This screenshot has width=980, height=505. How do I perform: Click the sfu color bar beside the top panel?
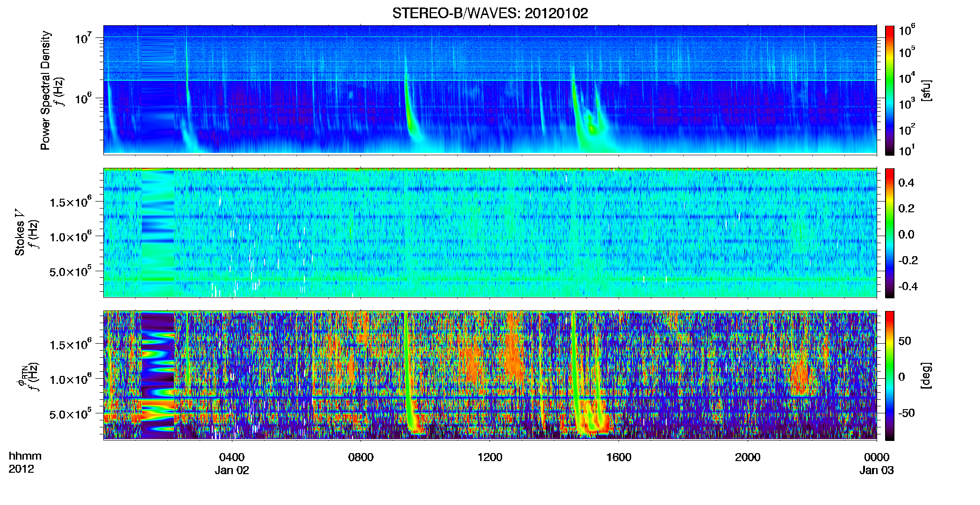pyautogui.click(x=890, y=90)
